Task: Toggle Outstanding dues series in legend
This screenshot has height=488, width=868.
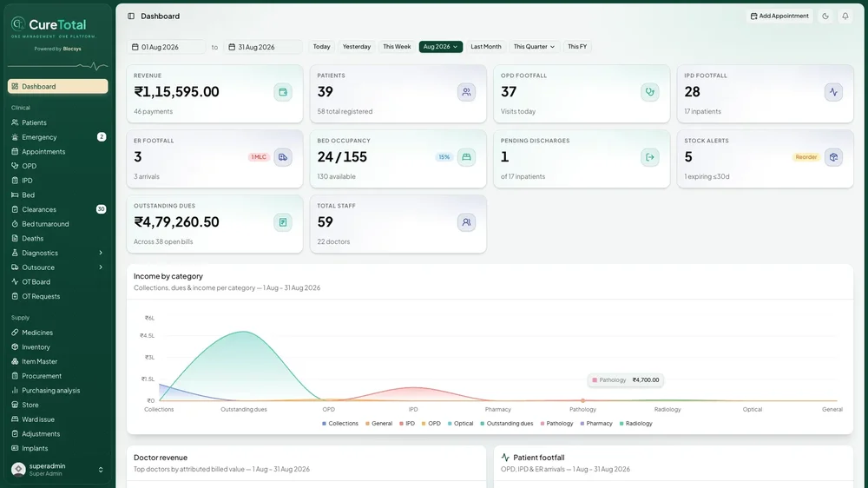Action: [507, 424]
